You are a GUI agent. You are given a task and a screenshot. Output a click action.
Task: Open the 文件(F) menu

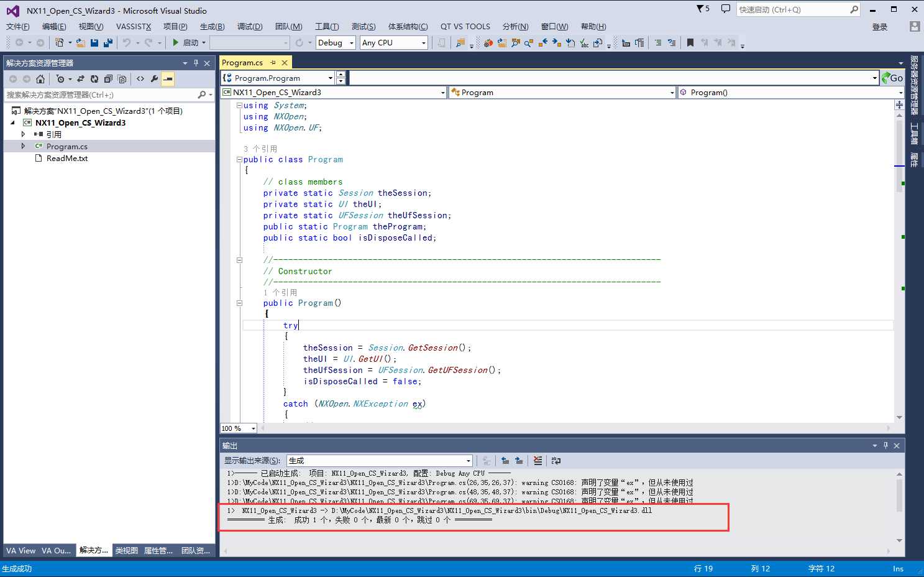coord(18,26)
